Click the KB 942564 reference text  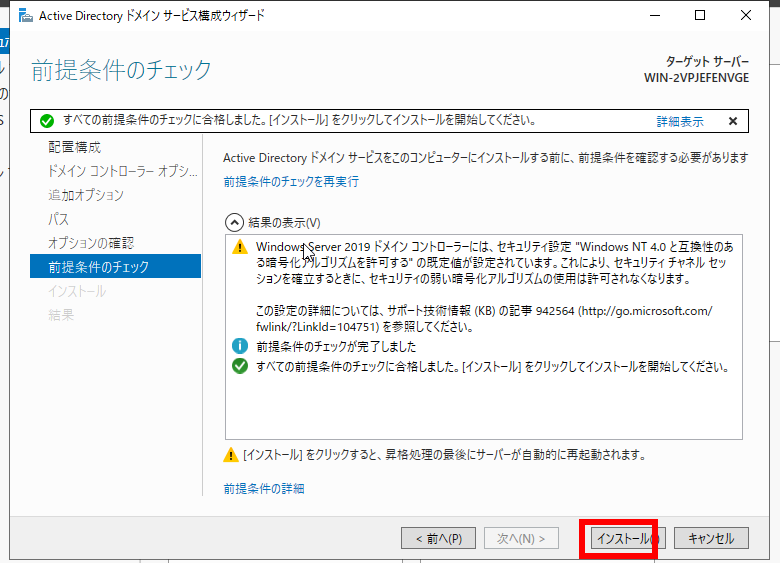[x=484, y=319]
